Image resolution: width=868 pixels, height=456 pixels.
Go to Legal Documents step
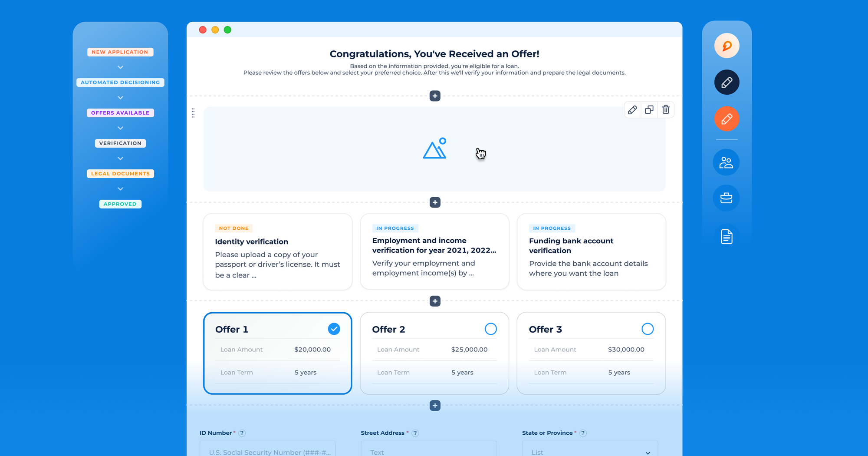pyautogui.click(x=120, y=174)
